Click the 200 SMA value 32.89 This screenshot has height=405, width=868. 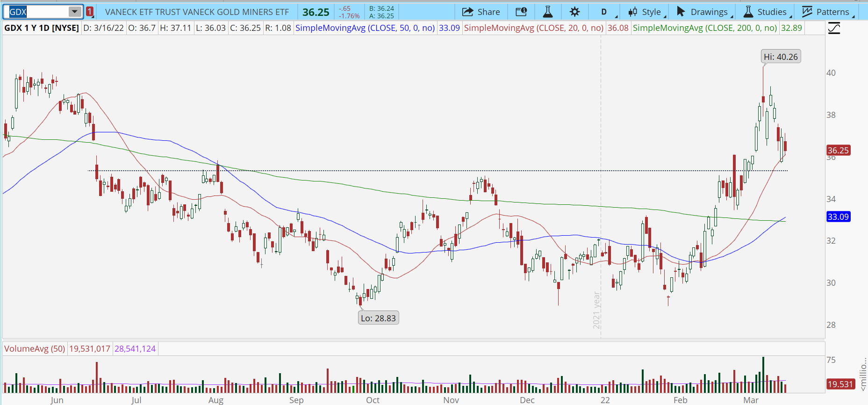coord(791,28)
